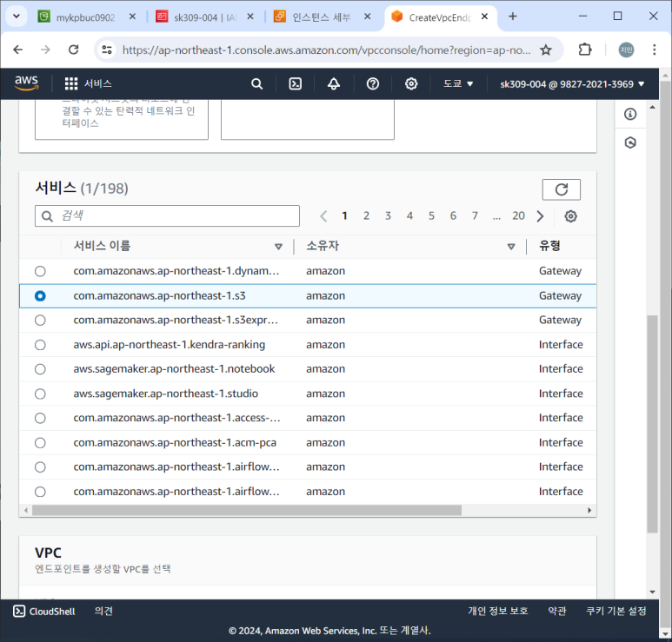Go back in browser history
The height and width of the screenshot is (642, 672).
(x=18, y=50)
